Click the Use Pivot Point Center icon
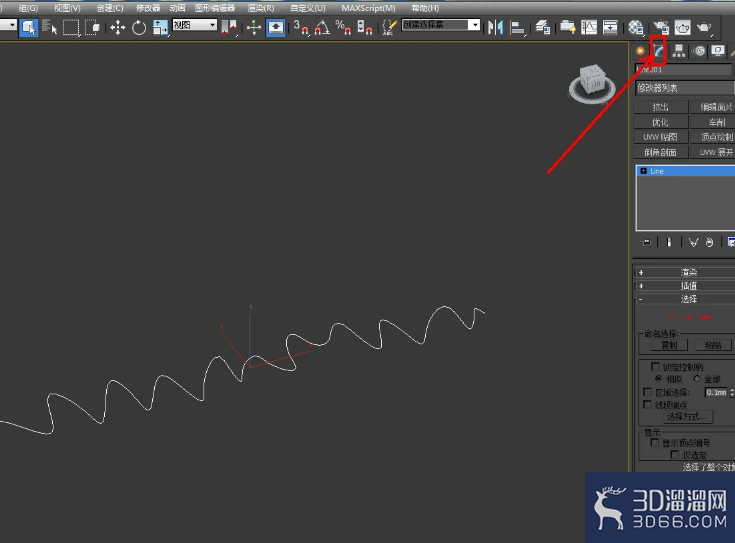This screenshot has width=735, height=543. click(229, 27)
